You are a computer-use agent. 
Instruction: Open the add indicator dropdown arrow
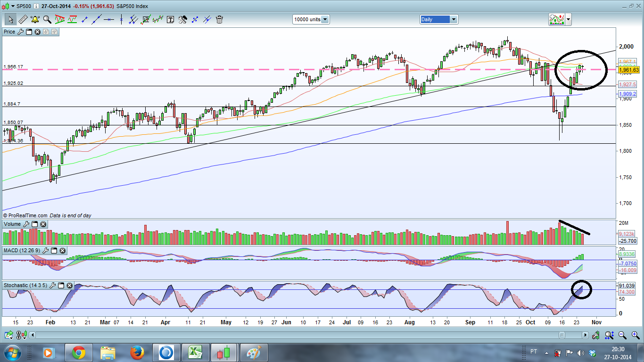(x=569, y=19)
